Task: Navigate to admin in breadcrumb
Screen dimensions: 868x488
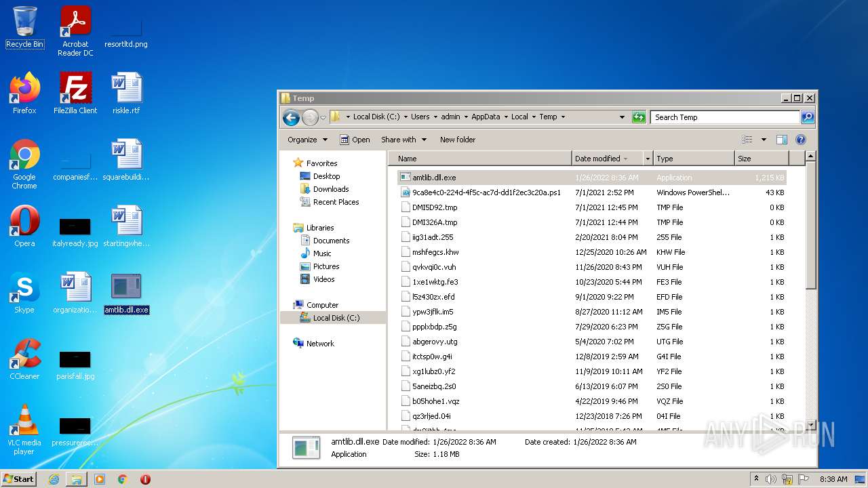Action: click(450, 117)
